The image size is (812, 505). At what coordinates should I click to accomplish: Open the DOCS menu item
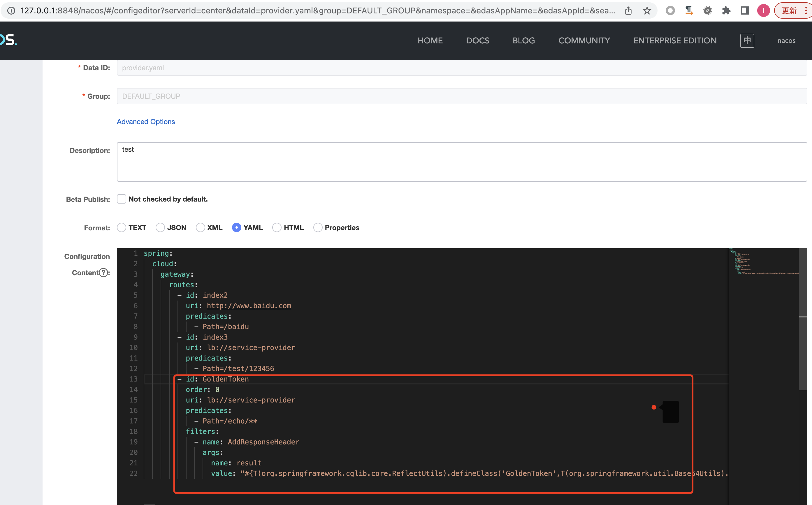[x=477, y=40]
